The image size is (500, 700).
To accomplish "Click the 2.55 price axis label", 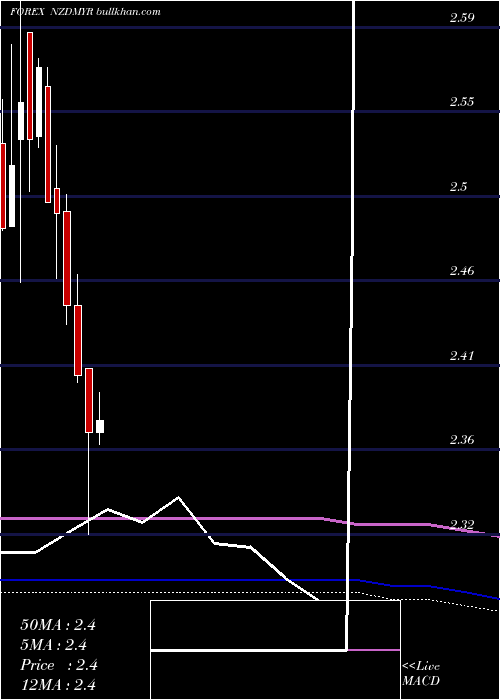I will pyautogui.click(x=462, y=102).
